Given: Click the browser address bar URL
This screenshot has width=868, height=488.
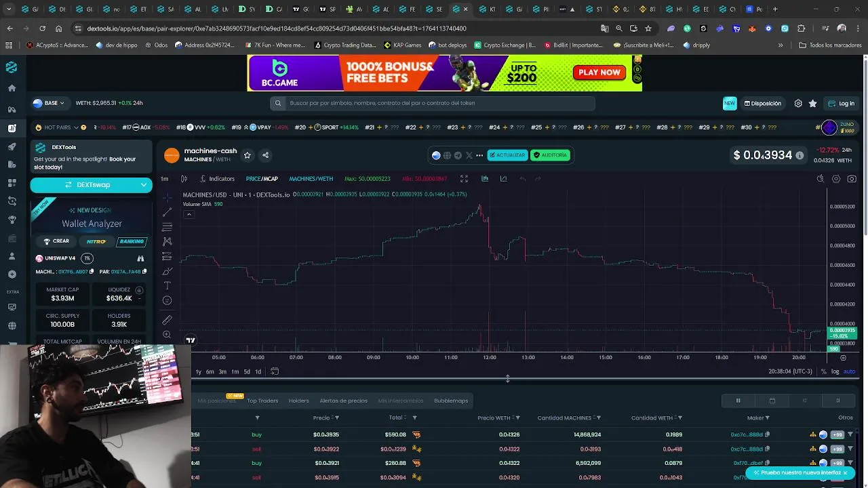Looking at the screenshot, I should (x=277, y=28).
